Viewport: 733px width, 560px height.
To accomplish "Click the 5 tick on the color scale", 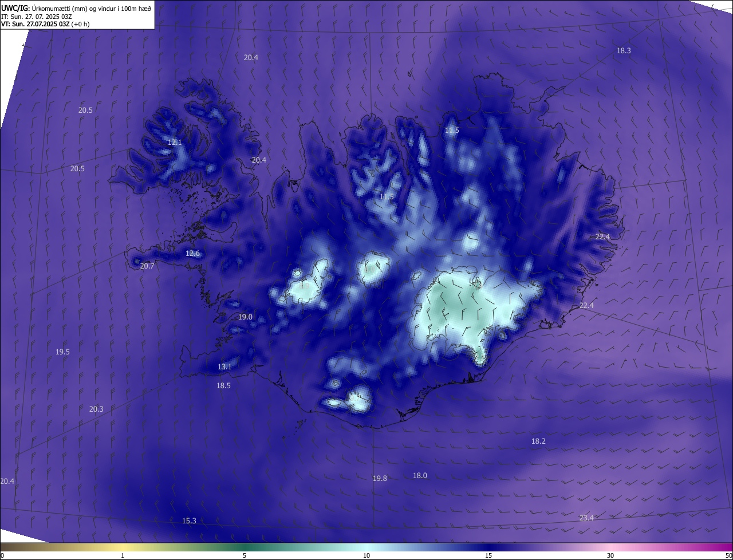I will 245,555.
